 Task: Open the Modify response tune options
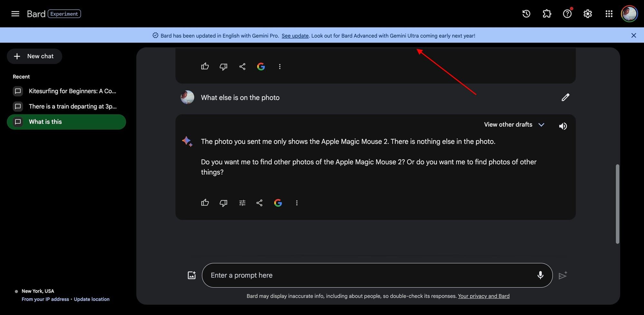click(x=242, y=203)
